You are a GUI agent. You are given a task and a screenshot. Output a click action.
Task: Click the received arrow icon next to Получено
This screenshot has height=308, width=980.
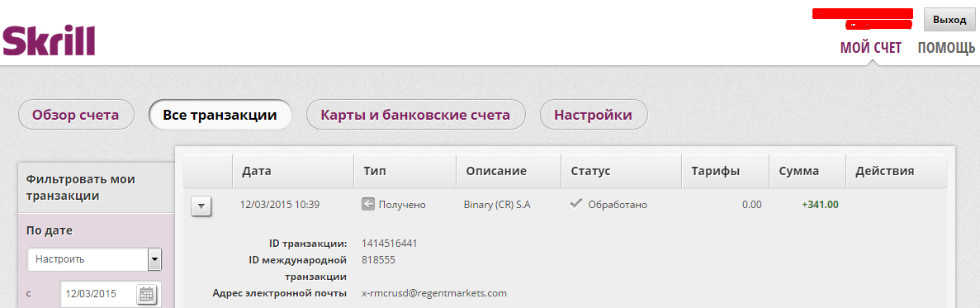(367, 204)
